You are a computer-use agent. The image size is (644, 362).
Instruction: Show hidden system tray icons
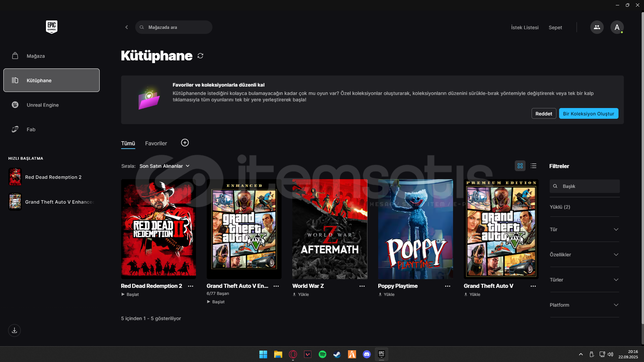coord(581,354)
